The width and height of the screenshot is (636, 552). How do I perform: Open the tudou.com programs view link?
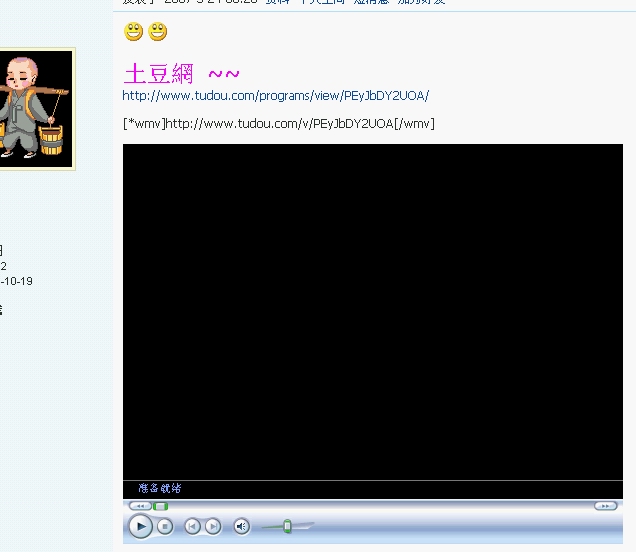coord(275,96)
